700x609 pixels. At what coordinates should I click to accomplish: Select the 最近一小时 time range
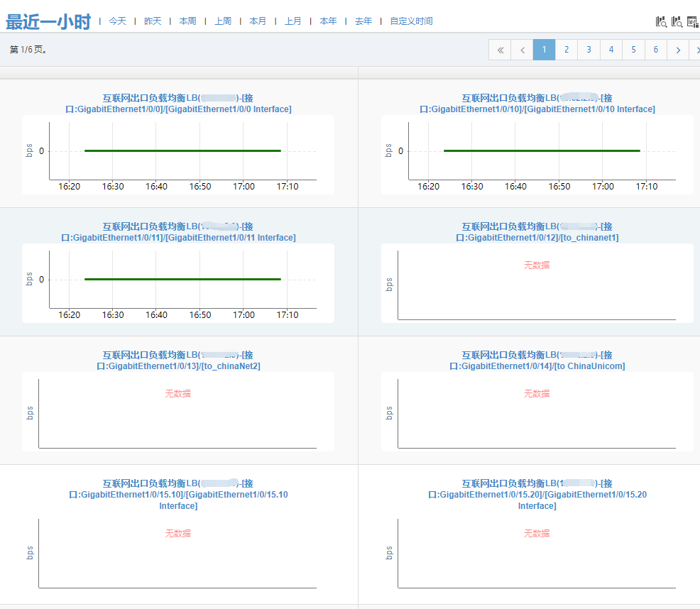pyautogui.click(x=48, y=21)
